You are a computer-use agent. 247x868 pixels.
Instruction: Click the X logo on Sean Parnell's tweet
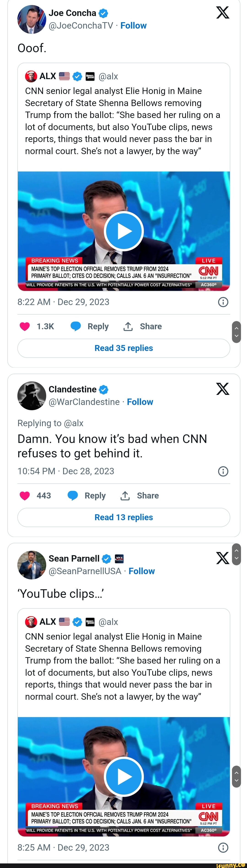coord(222,558)
